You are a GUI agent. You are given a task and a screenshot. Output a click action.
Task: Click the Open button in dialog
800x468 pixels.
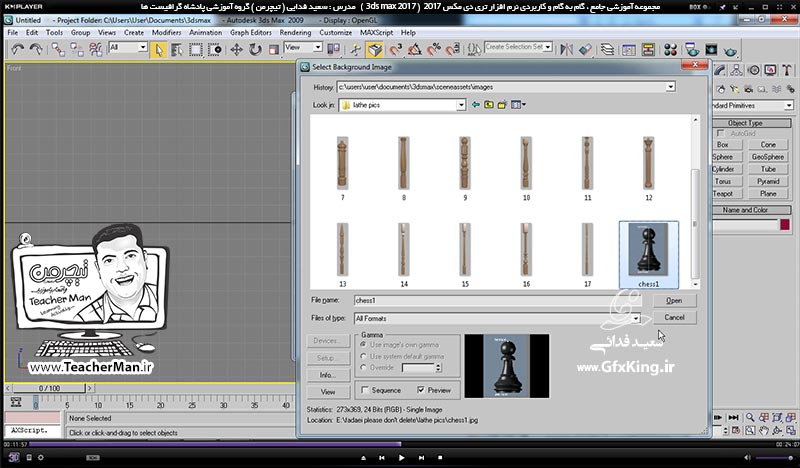[674, 301]
